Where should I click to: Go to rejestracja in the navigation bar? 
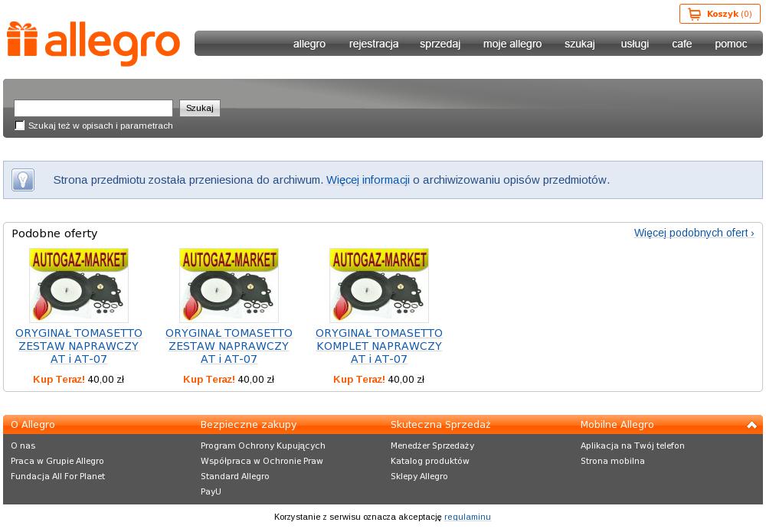coord(374,44)
